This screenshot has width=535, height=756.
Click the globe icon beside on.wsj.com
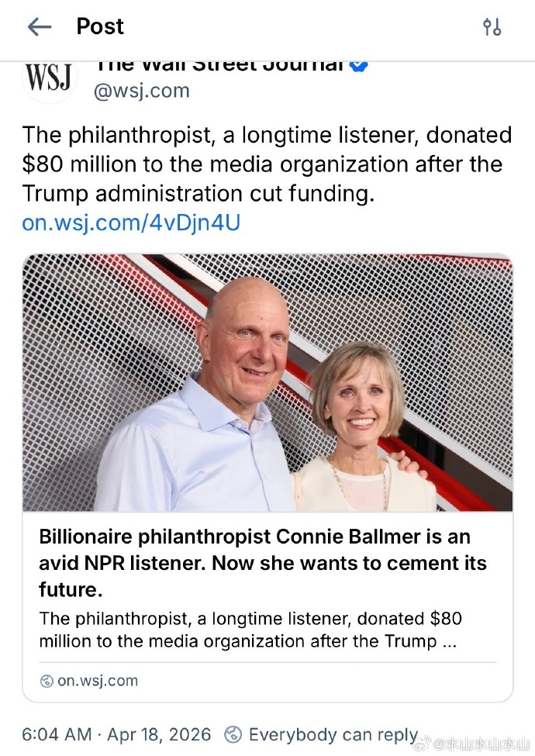[x=47, y=682]
